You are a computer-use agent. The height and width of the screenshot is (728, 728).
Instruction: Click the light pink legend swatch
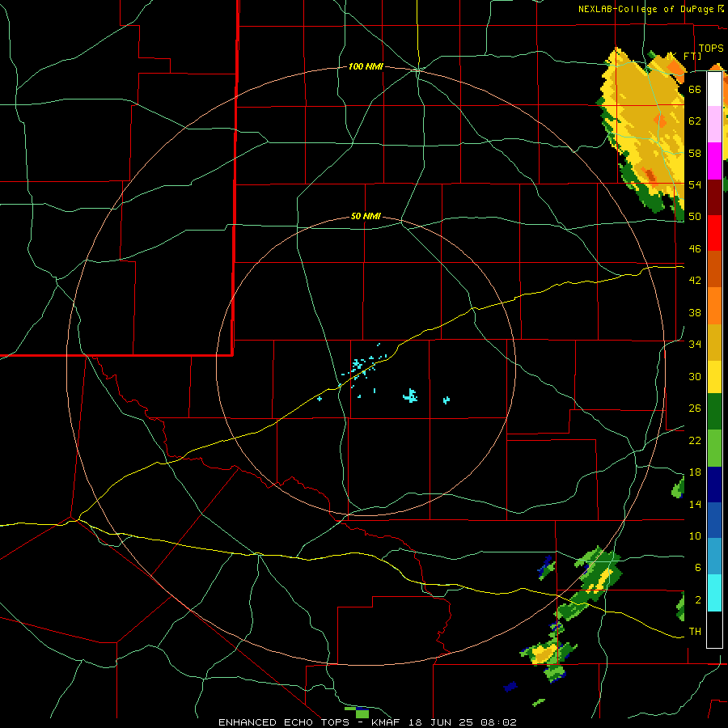[714, 124]
